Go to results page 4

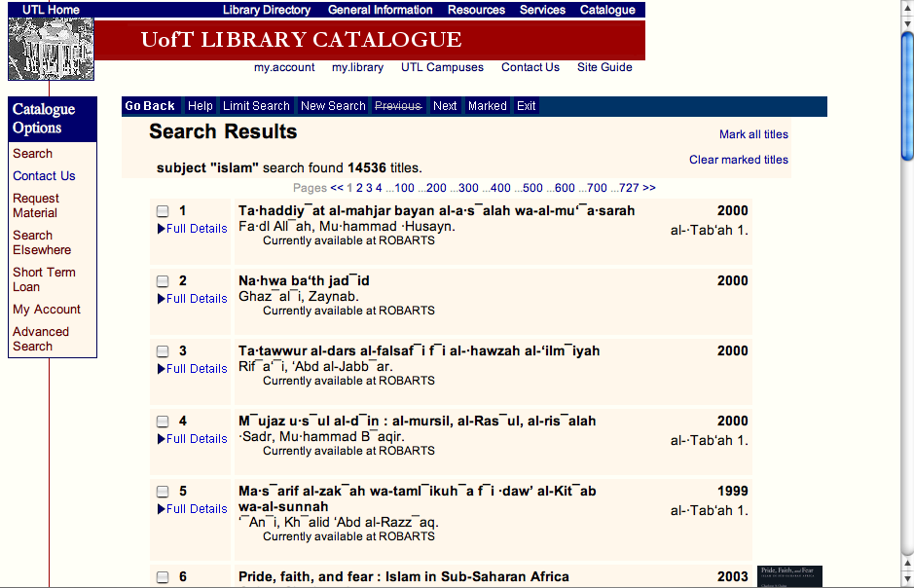[379, 188]
